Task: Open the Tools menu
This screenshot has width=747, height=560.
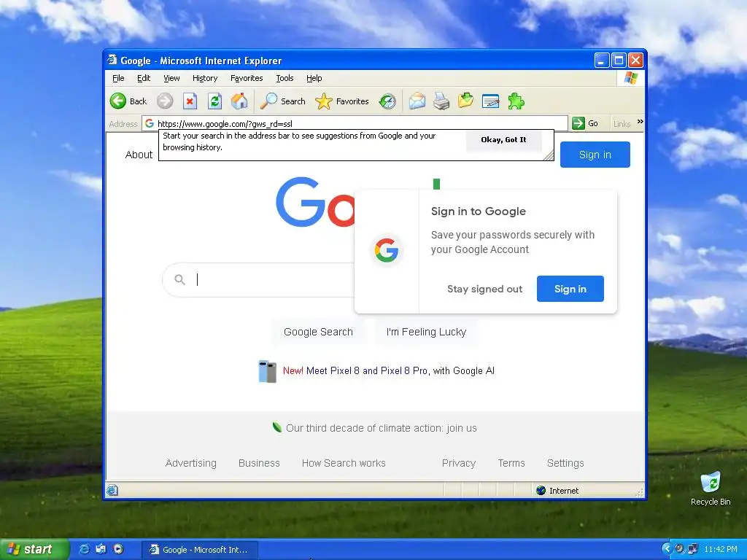Action: click(285, 78)
